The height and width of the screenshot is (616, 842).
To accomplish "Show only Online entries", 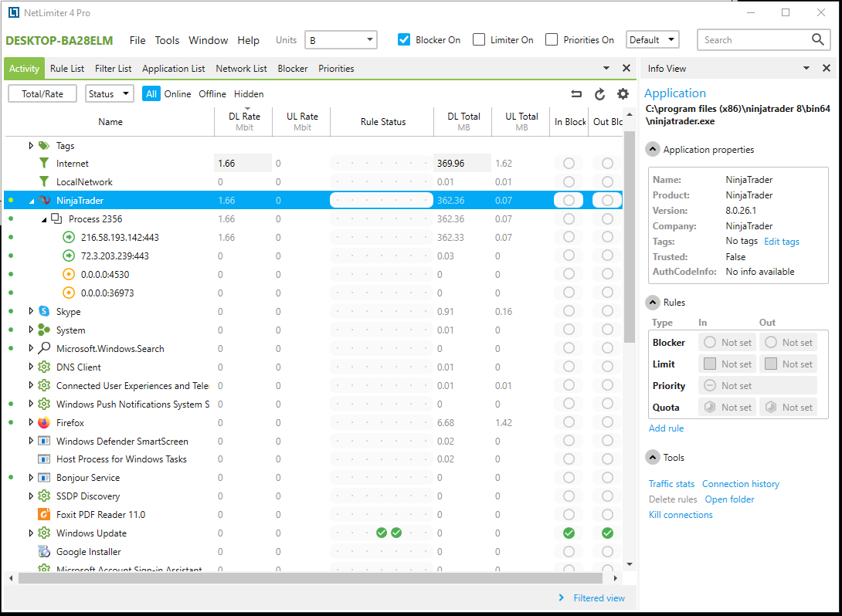I will pos(178,94).
